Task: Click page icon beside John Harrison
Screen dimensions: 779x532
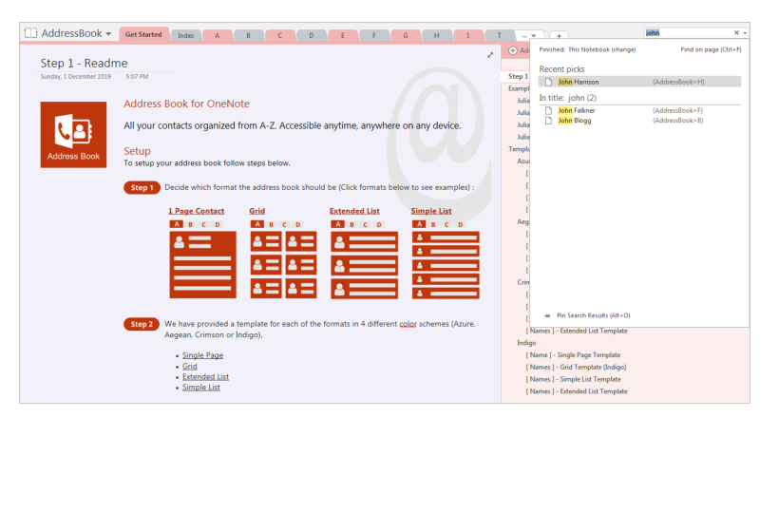Action: click(x=548, y=82)
